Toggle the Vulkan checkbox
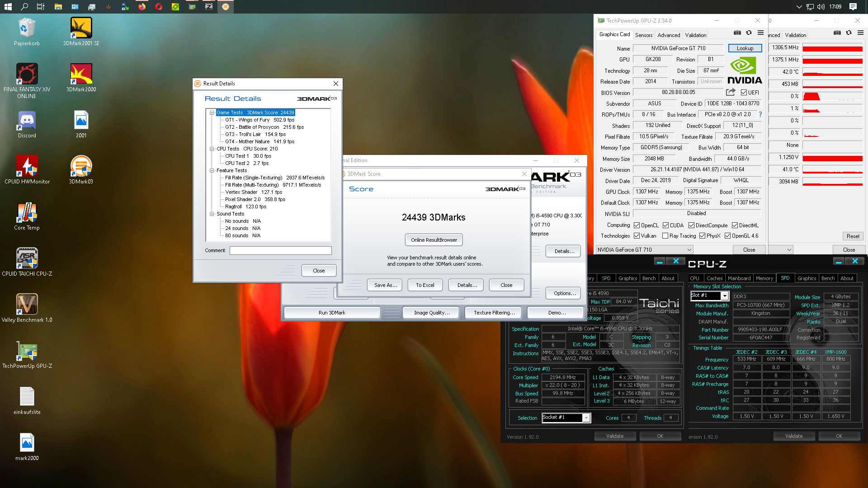Image resolution: width=868 pixels, height=488 pixels. pyautogui.click(x=637, y=236)
